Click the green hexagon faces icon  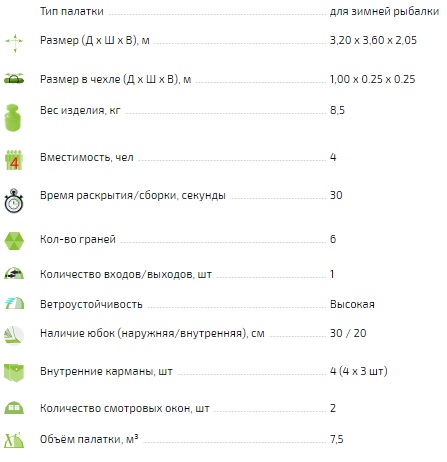point(14,241)
